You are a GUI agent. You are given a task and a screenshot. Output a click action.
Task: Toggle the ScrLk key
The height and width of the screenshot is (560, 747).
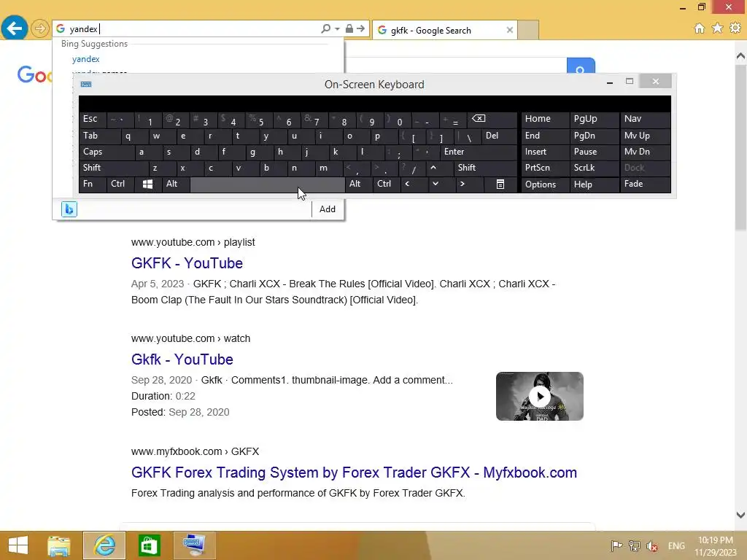[594, 168]
